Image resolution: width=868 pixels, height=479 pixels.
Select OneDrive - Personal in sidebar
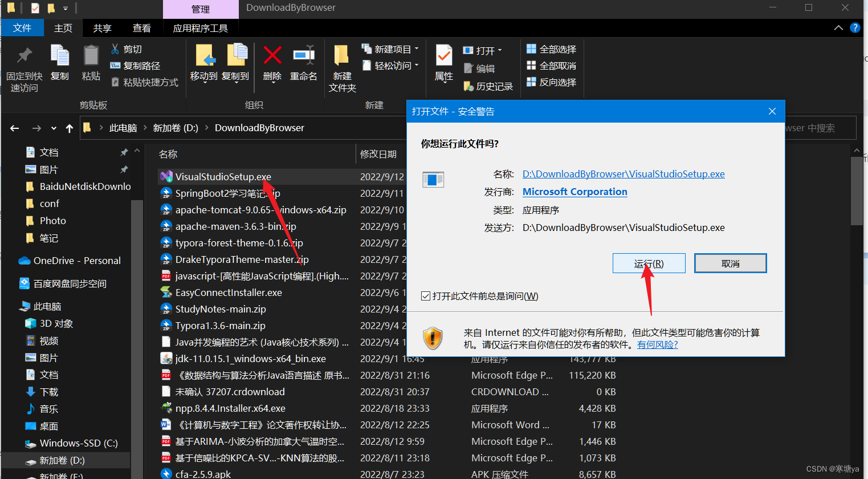[70, 261]
